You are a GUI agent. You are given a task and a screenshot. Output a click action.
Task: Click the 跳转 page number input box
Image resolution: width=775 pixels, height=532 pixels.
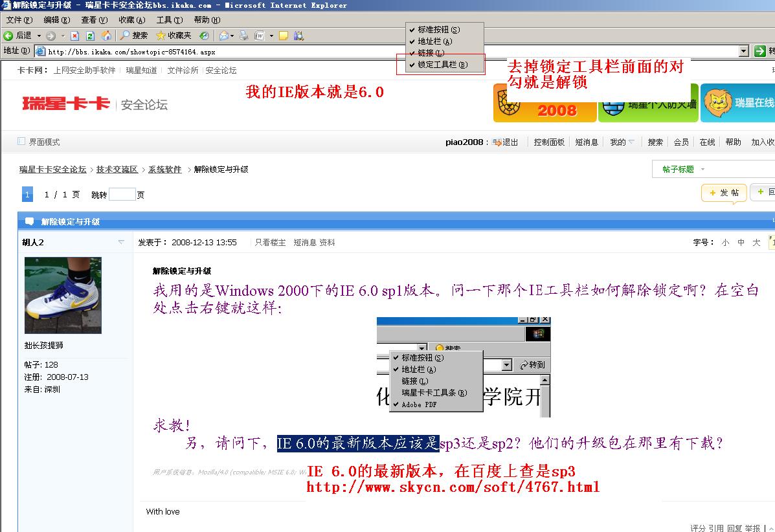tap(122, 194)
